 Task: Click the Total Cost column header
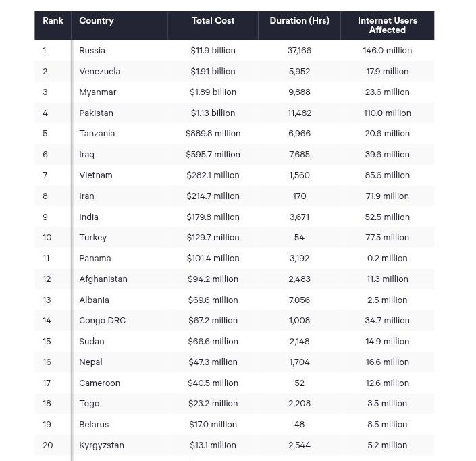(x=213, y=21)
